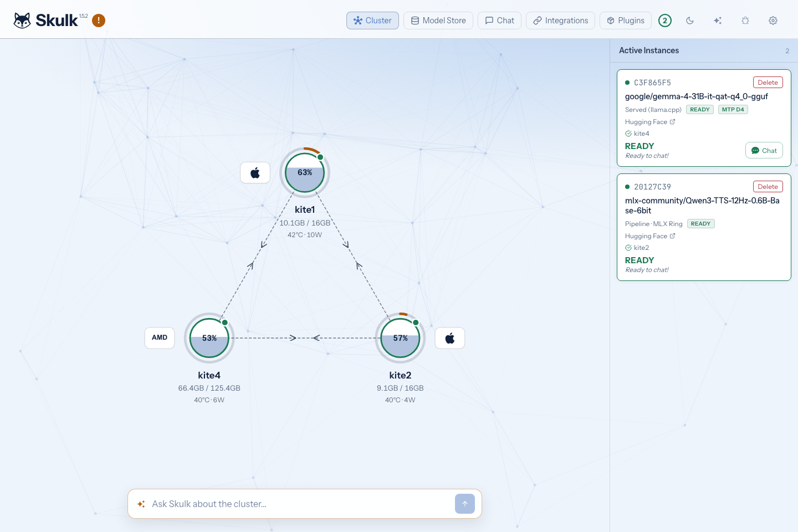Click the green circled 2 indicator
This screenshot has width=798, height=532.
point(665,21)
